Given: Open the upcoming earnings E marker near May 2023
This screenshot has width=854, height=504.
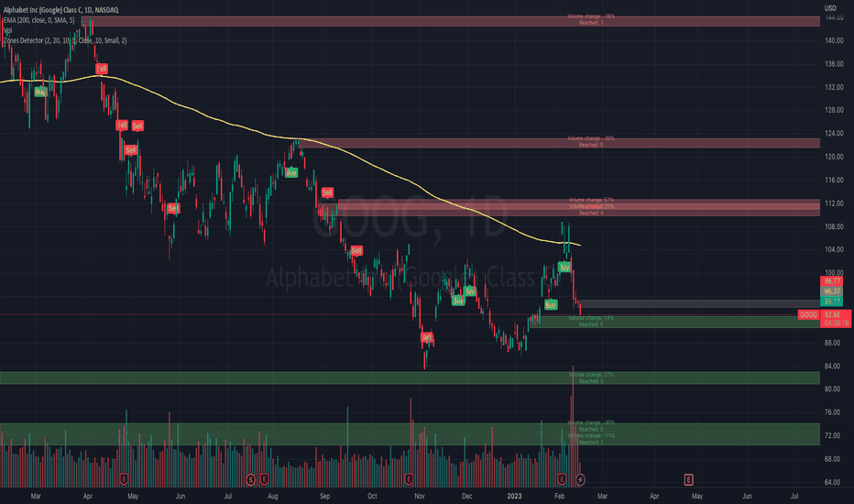Looking at the screenshot, I should pyautogui.click(x=688, y=479).
